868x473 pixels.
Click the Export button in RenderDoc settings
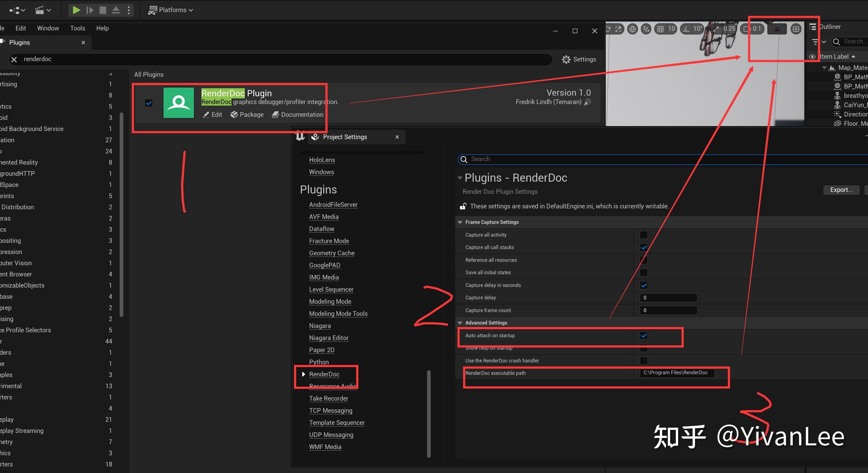[x=841, y=189]
